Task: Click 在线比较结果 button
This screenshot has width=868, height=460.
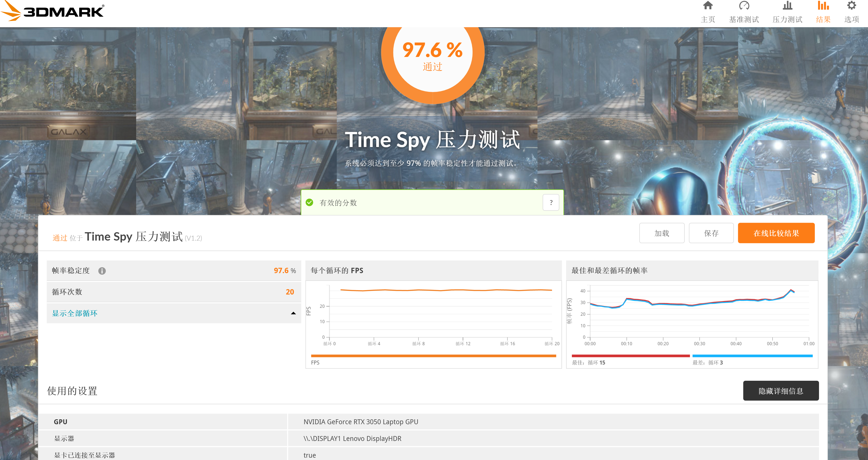Action: pyautogui.click(x=776, y=233)
